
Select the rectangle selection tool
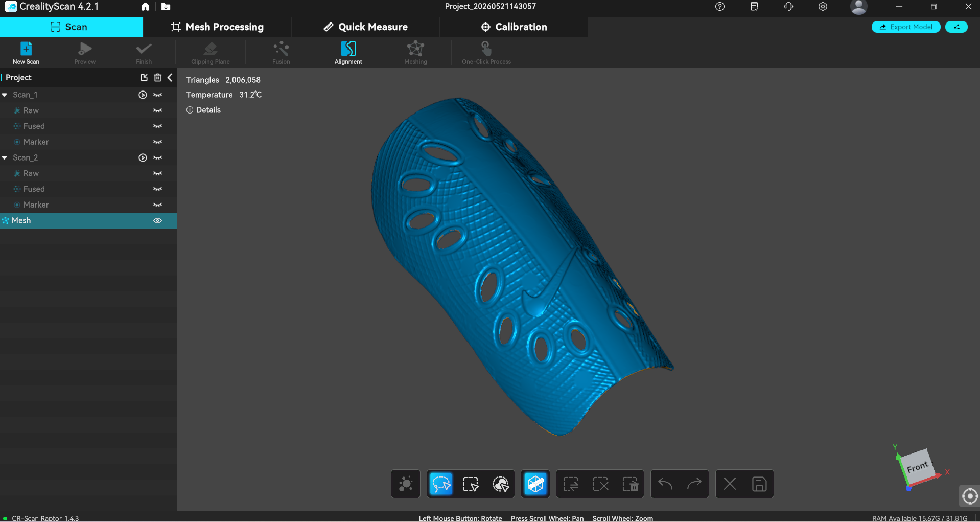pos(471,484)
